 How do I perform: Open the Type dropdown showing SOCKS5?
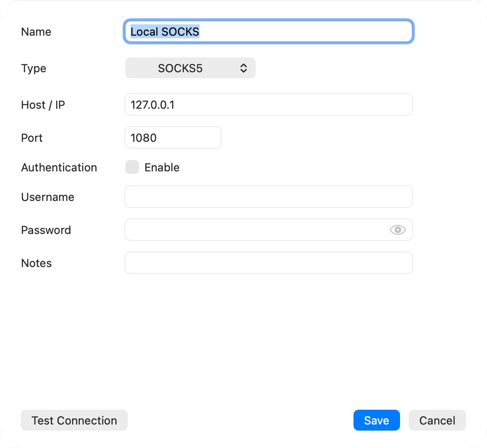click(x=190, y=68)
